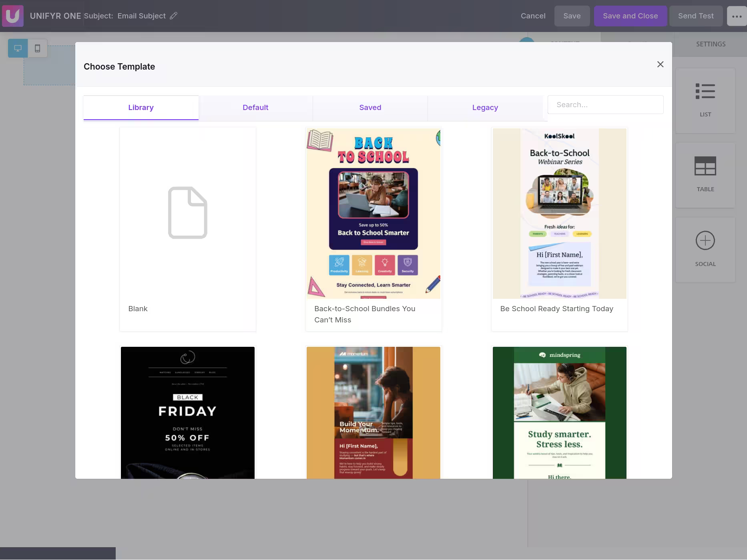Choose the Build Your Momentum template thumbnail
This screenshot has height=560, width=747.
pos(373,413)
